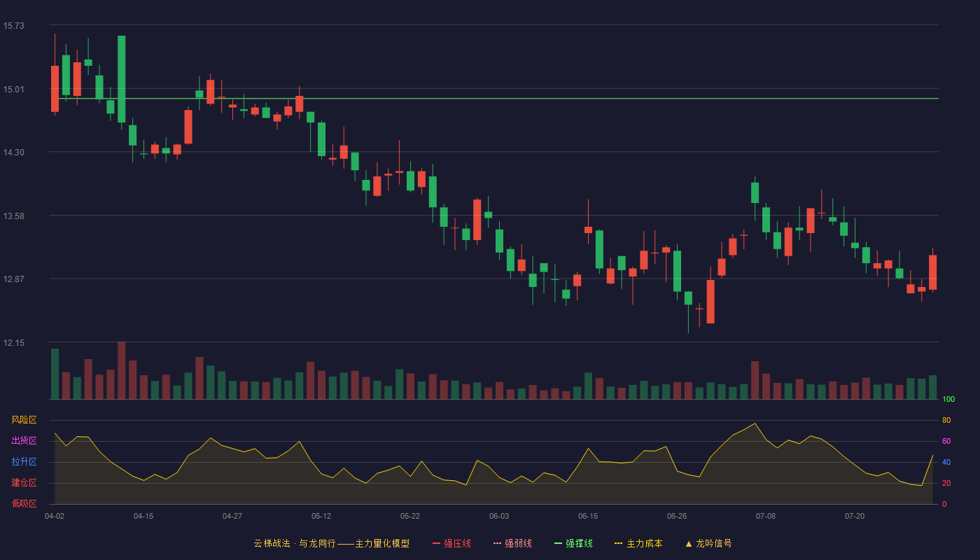The image size is (980, 560).
Task: Click the 拉升区 zone label
Action: tap(24, 462)
